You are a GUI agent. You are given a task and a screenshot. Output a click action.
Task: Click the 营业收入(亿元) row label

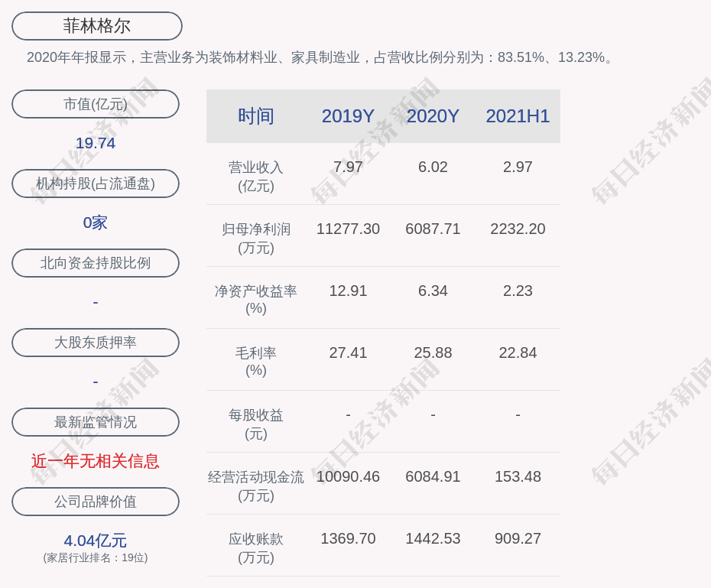click(256, 177)
